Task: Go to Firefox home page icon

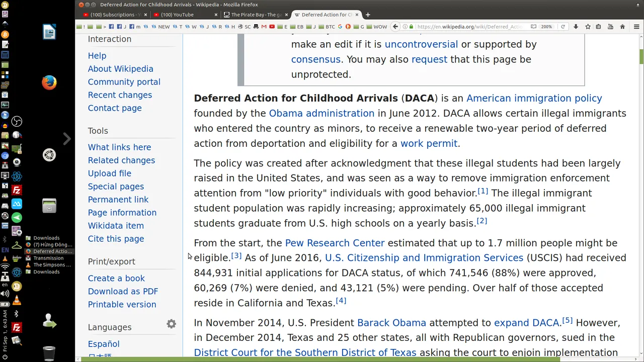Action: (x=622, y=27)
